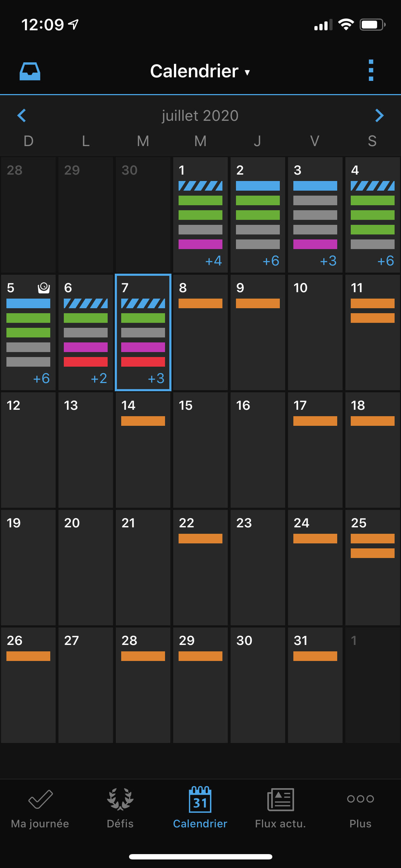Expand the Calendrier title dropdown
Image resolution: width=401 pixels, height=868 pixels.
point(200,71)
